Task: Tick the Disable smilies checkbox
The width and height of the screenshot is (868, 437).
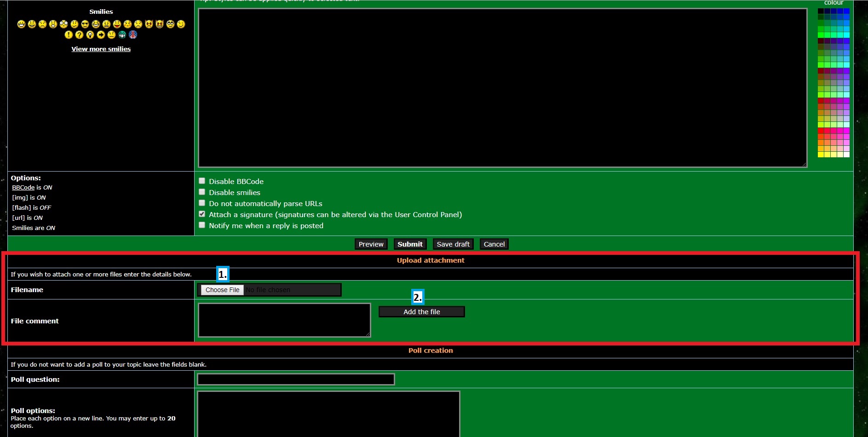Action: [202, 192]
